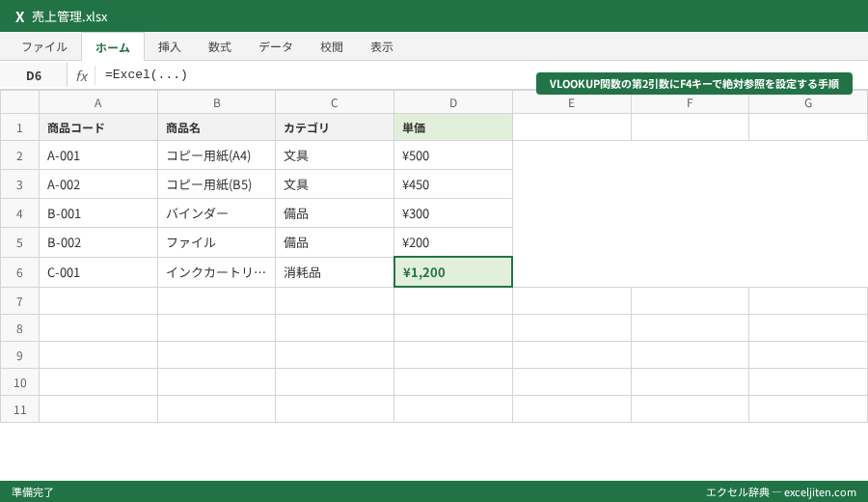Image resolution: width=868 pixels, height=502 pixels.
Task: Select column G header
Action: pos(808,102)
